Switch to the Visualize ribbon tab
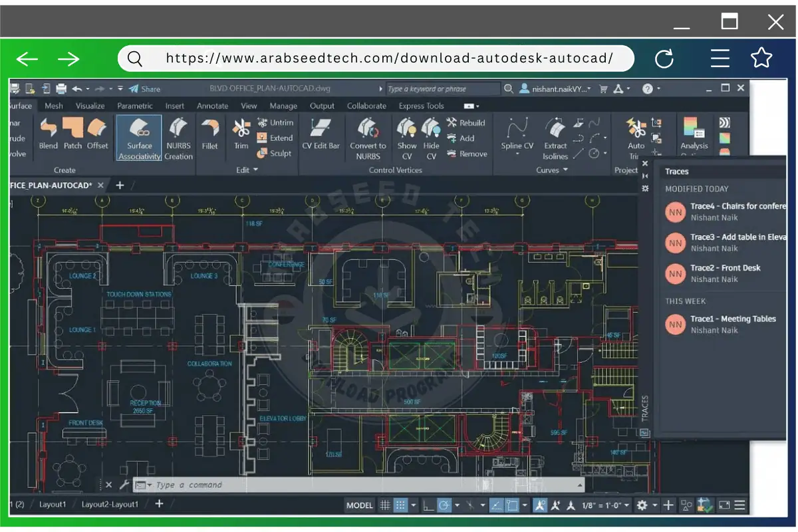This screenshot has height=532, width=798. click(90, 106)
